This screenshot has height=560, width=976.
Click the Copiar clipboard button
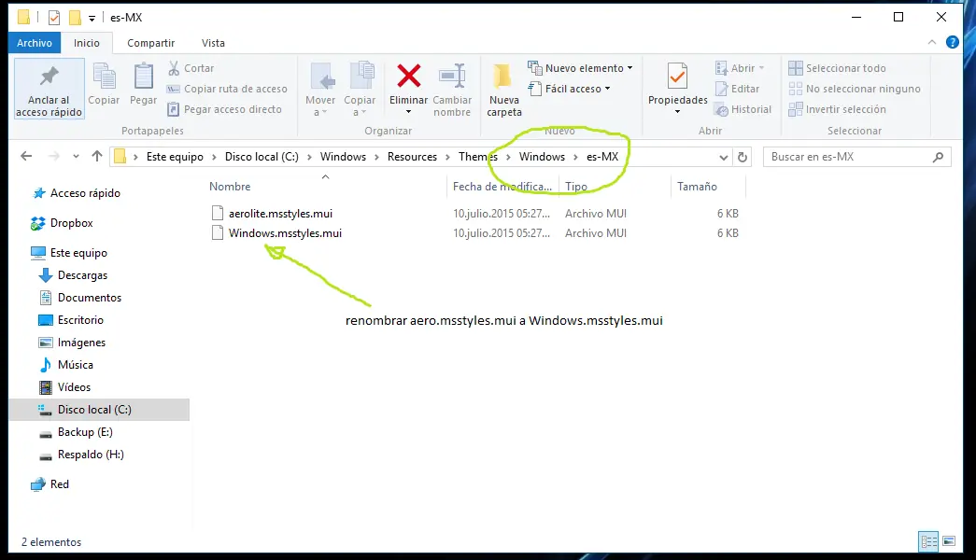(104, 85)
